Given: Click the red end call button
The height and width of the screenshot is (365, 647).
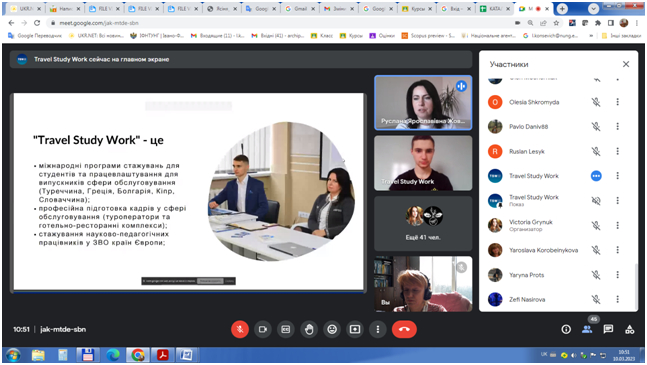Looking at the screenshot, I should 404,329.
